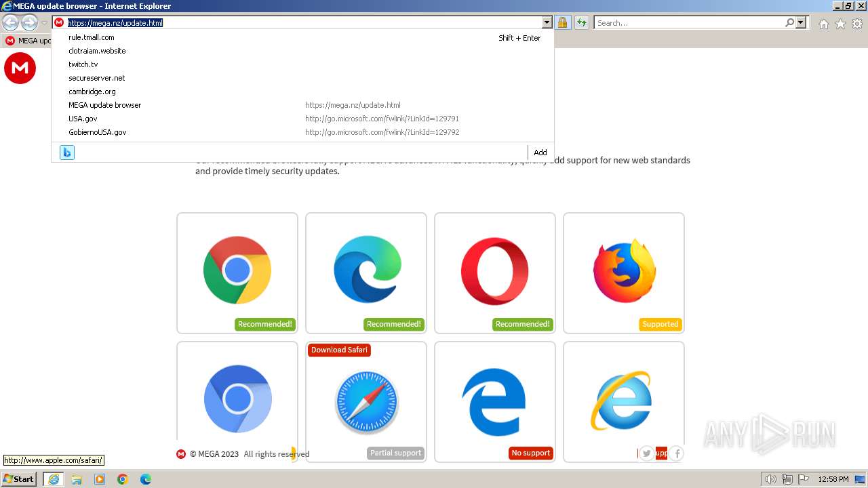
Task: Click Safari Partial support badge
Action: pos(395,453)
